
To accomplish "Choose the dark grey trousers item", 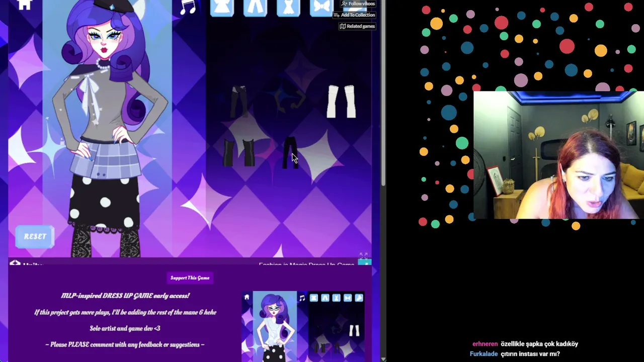I will tap(239, 101).
